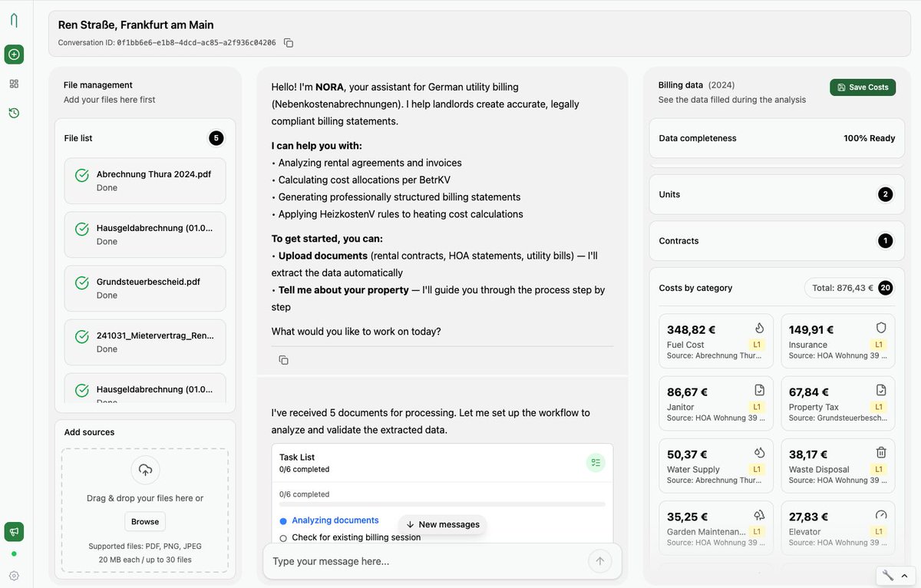Click the file count badge showing 5
Viewport: 921px width, 588px height.
click(x=216, y=138)
